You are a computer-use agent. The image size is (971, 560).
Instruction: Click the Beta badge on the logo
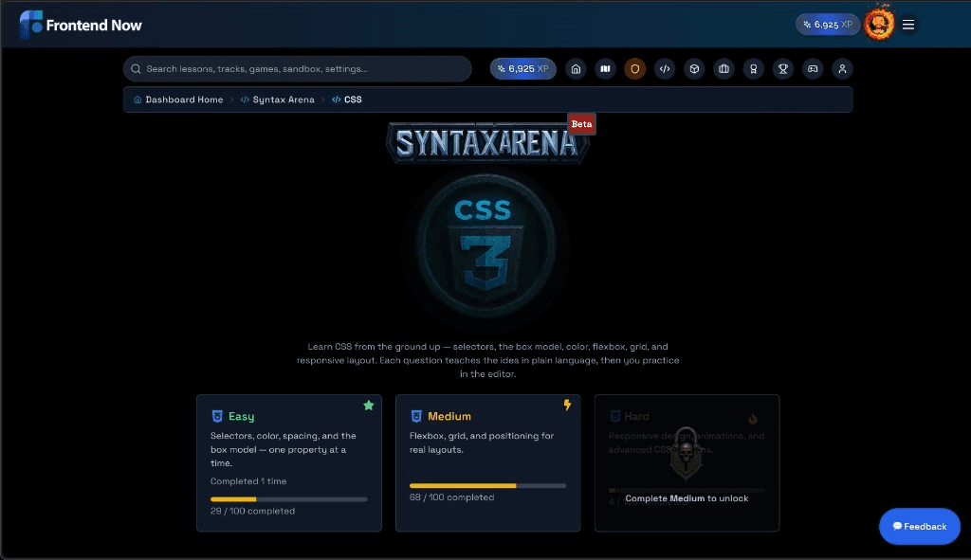581,124
